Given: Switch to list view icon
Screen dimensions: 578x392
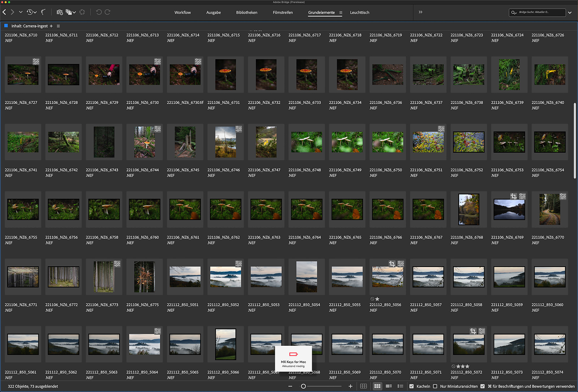Looking at the screenshot, I should 400,386.
